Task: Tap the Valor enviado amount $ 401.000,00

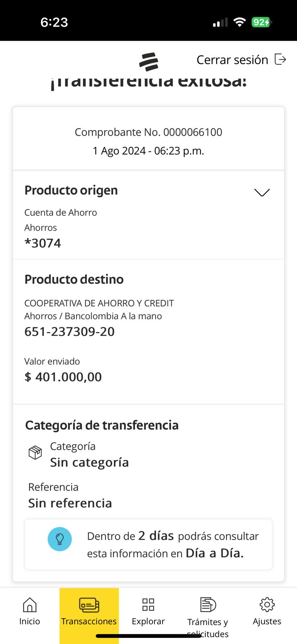Action: 63,377
